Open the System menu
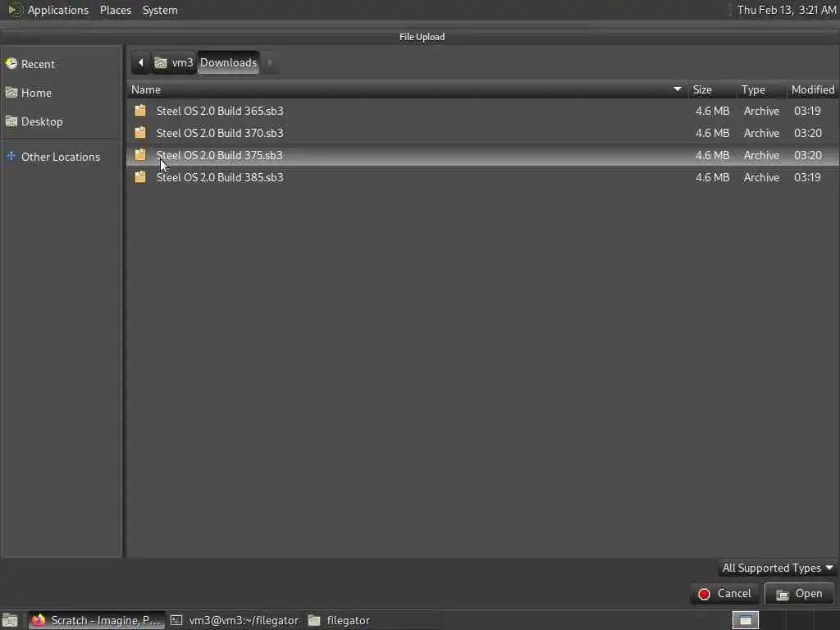Viewport: 840px width, 630px height. tap(160, 10)
